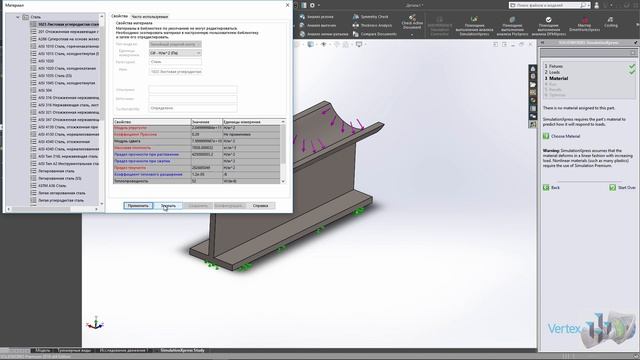Open Symmetry Check tool in ribbon
640x360 pixels.
coord(371,17)
